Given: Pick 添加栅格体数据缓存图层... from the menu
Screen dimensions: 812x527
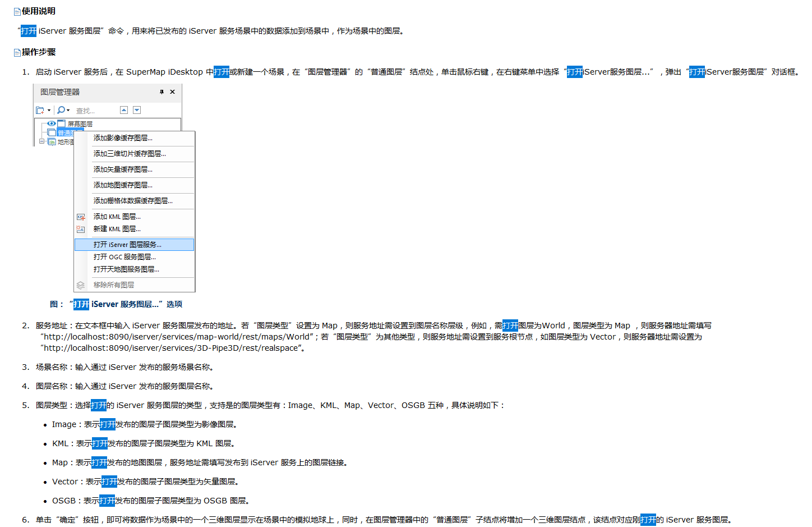Looking at the screenshot, I should click(135, 201).
